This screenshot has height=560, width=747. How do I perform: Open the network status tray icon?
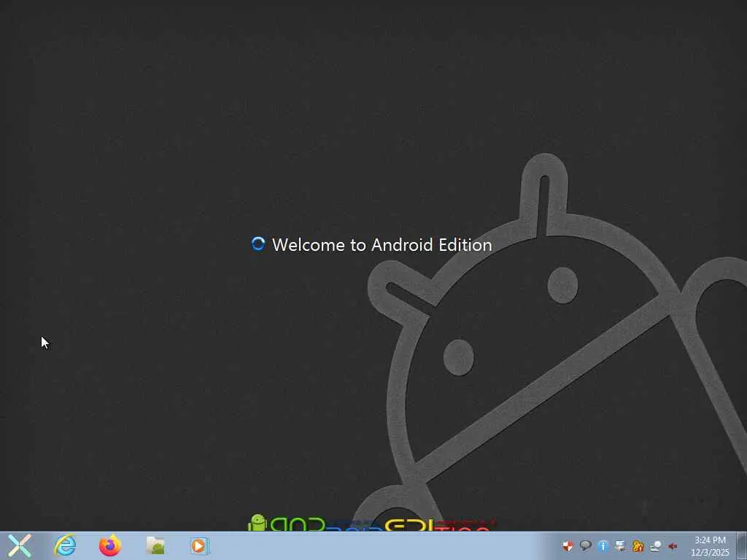click(656, 545)
